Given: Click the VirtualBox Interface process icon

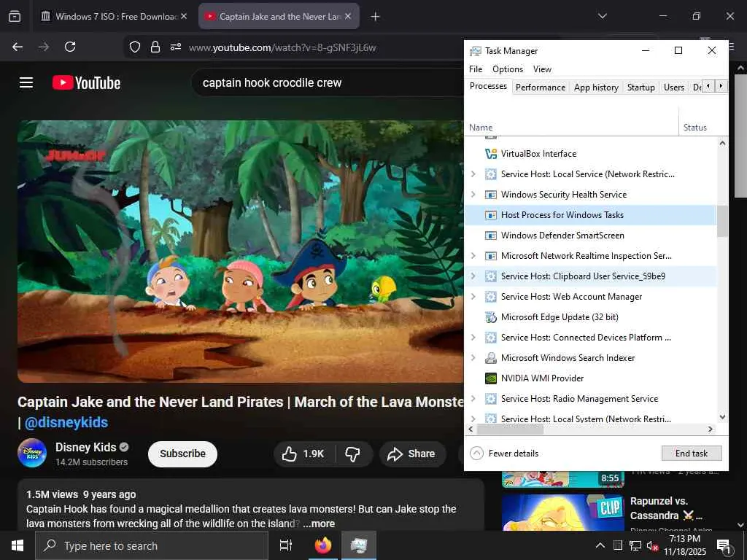Looking at the screenshot, I should [491, 154].
